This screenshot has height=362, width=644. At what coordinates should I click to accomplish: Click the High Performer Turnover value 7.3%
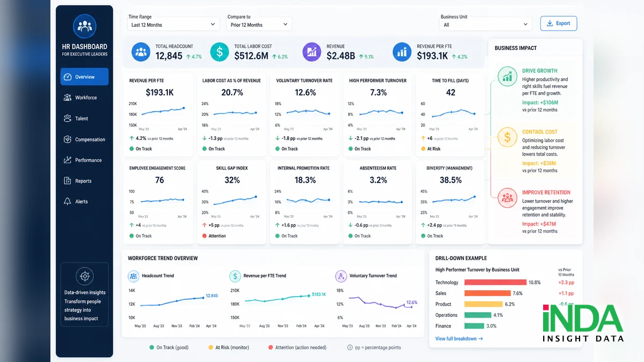pyautogui.click(x=378, y=92)
